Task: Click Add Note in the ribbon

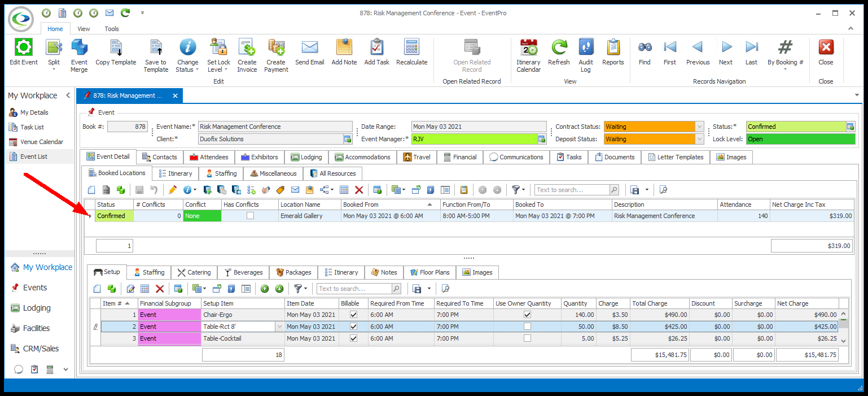Action: click(344, 53)
